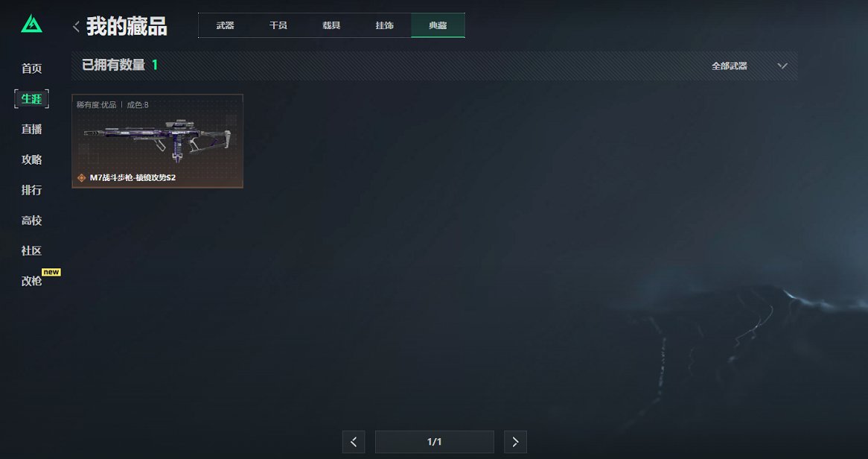Switch to the 挂饰 tab

pyautogui.click(x=384, y=25)
